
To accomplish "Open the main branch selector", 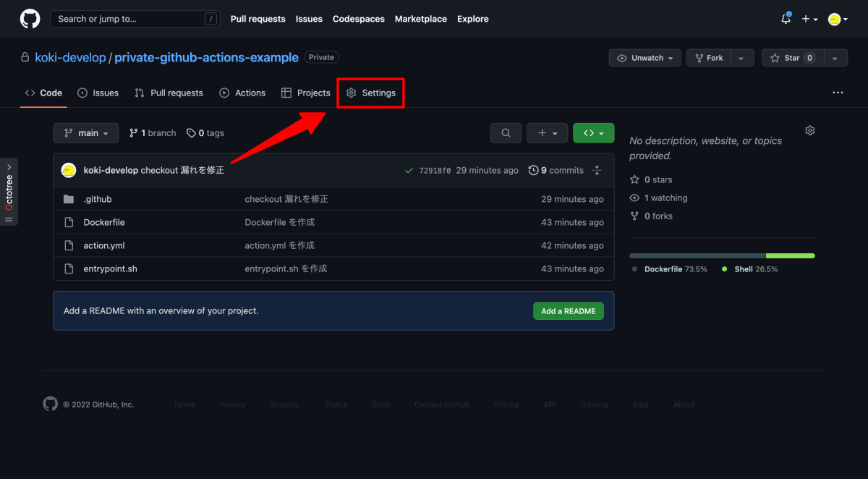I will pyautogui.click(x=85, y=133).
